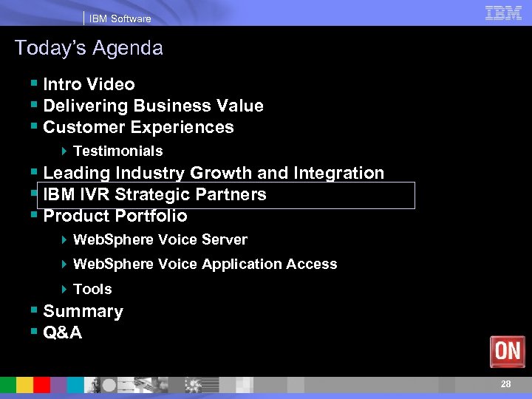This screenshot has width=532, height=399.
Task: Select the 'Intro Video' agenda item
Action: tap(89, 84)
